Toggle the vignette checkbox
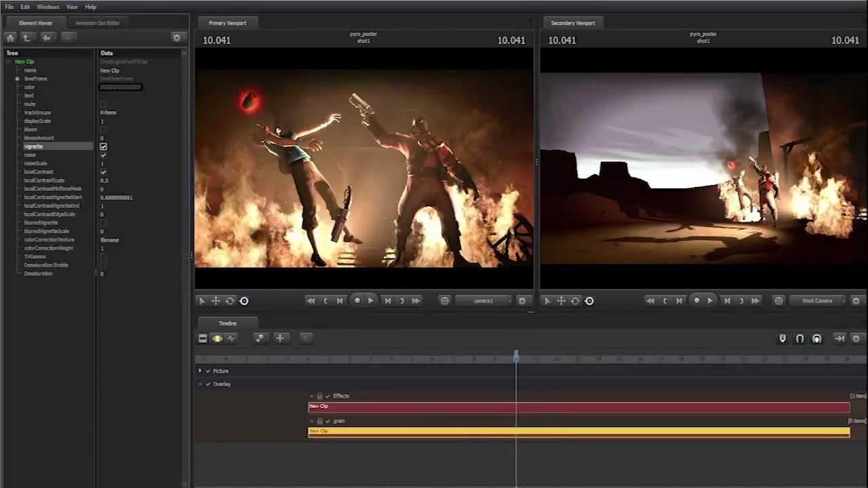Screen dimensions: 868x488 (103, 146)
